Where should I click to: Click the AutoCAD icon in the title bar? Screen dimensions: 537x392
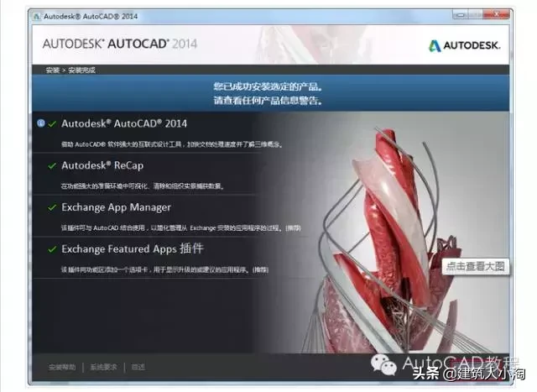(37, 17)
